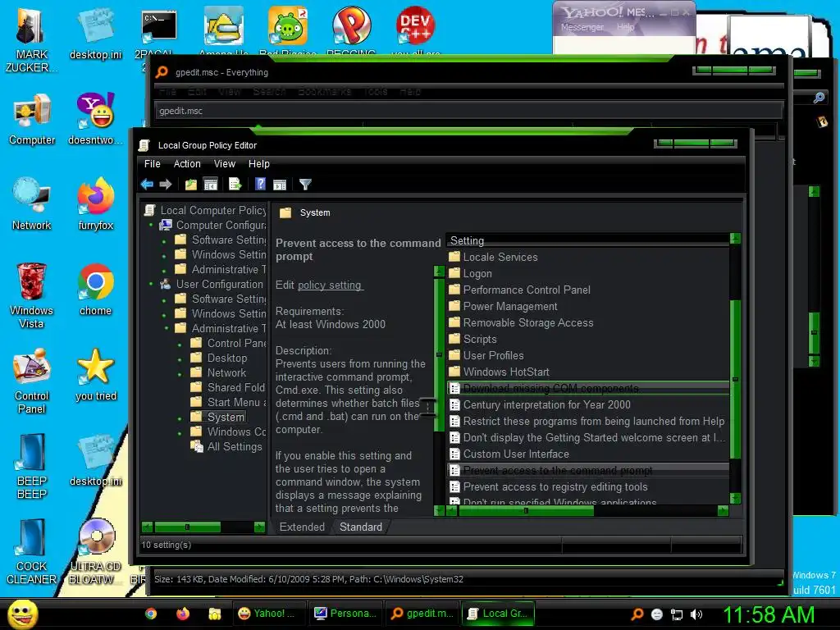840x630 pixels.
Task: Switch to the Standard tab
Action: point(361,527)
